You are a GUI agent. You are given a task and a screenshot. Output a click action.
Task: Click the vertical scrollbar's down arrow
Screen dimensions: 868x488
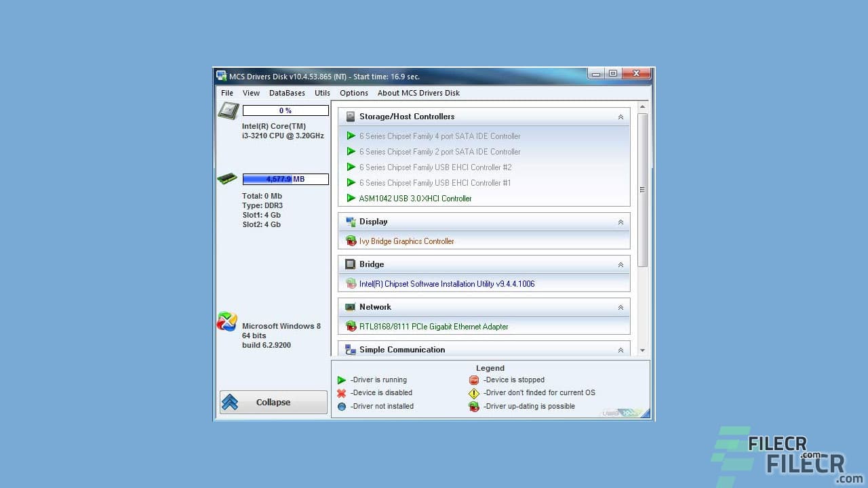(642, 350)
